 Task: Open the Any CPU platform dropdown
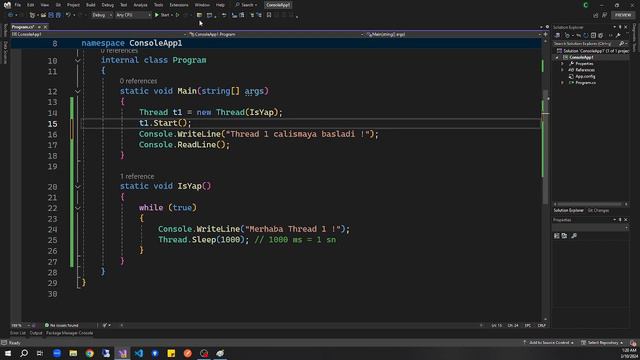pyautogui.click(x=133, y=15)
